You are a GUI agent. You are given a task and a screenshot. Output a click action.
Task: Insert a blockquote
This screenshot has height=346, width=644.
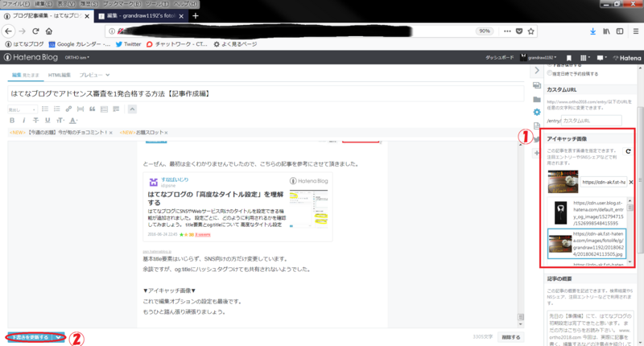click(93, 109)
